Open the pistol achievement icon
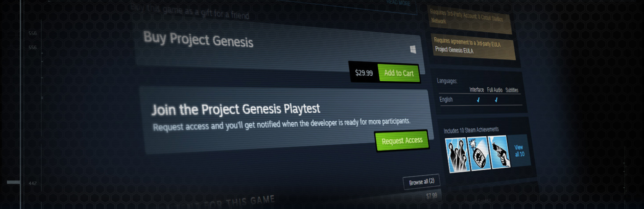644x209 pixels. click(x=499, y=152)
